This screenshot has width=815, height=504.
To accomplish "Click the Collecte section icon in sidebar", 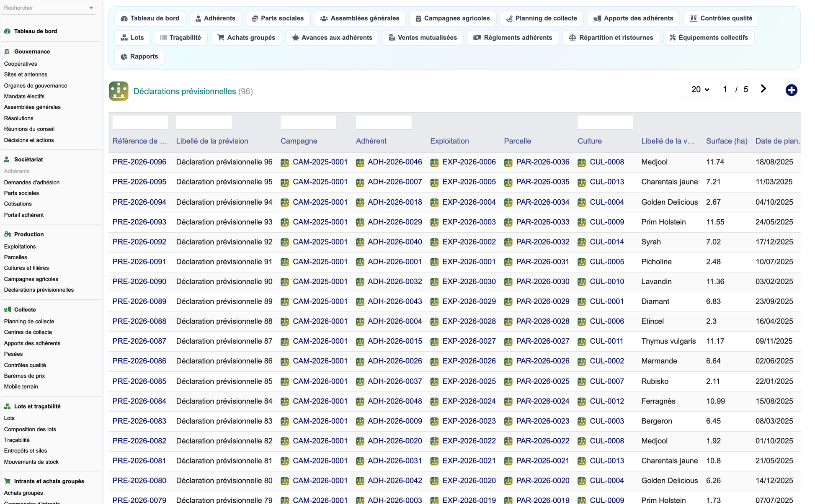I will [x=7, y=310].
